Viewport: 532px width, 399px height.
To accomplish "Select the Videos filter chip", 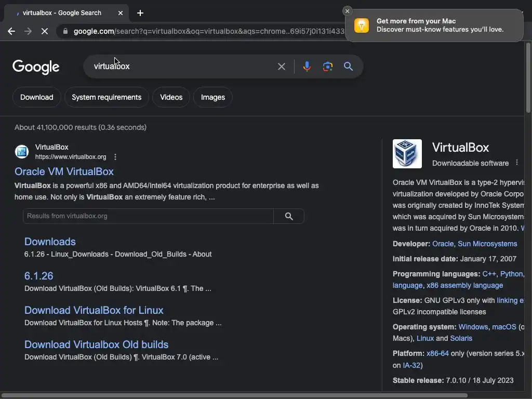I will (x=171, y=97).
